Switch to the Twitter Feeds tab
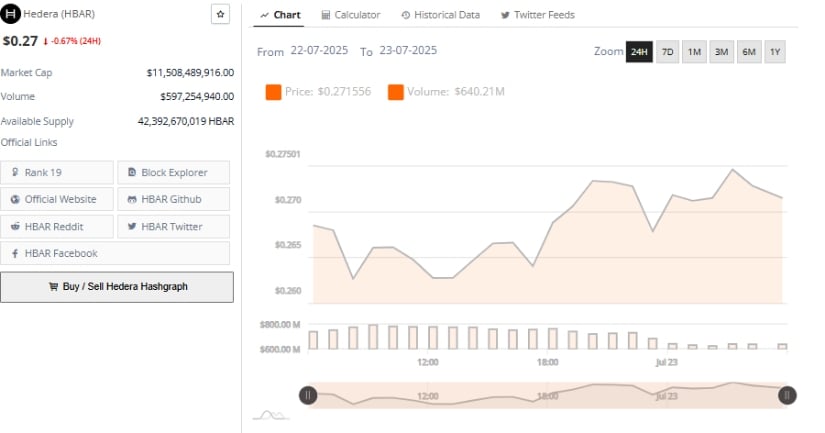 (538, 15)
